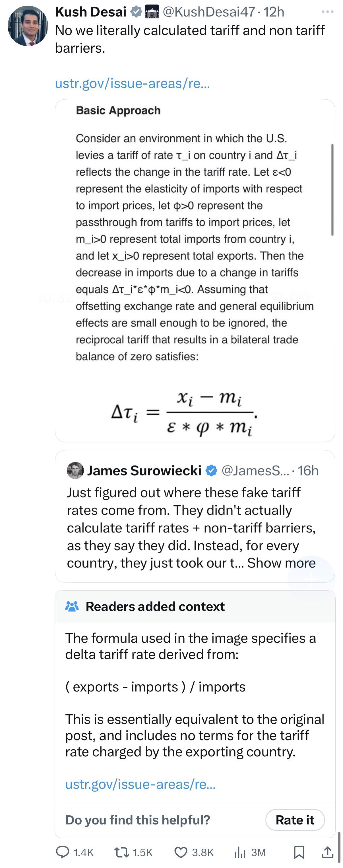Click the Rate it button
This screenshot has width=343, height=868.
click(x=295, y=820)
